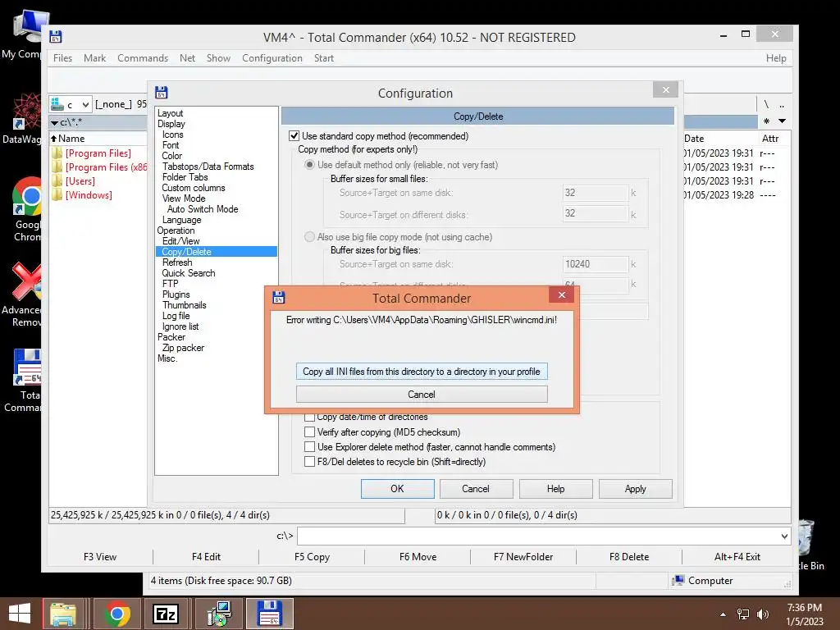
Task: Click Help button in Configuration dialog
Action: coord(555,489)
